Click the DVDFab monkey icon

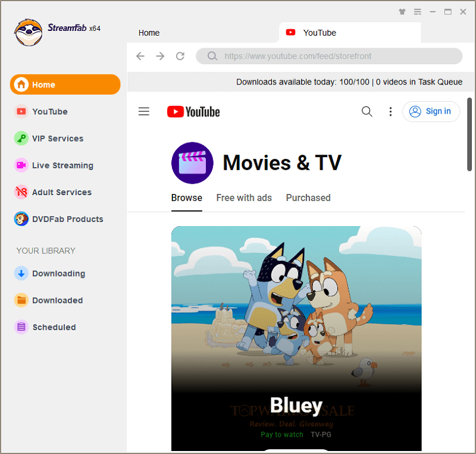(x=21, y=218)
